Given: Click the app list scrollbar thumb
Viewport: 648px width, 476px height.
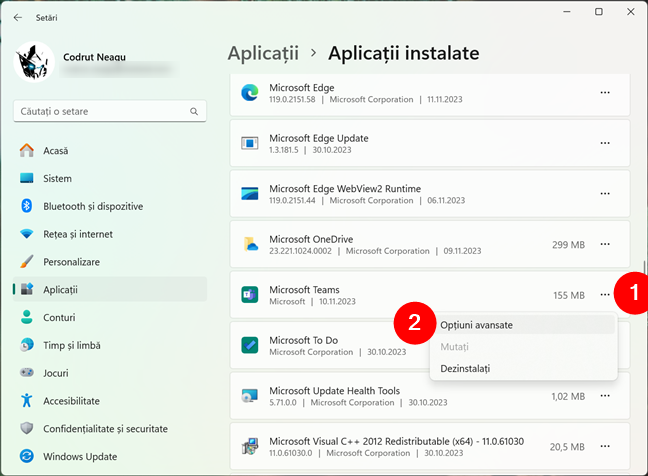Looking at the screenshot, I should pyautogui.click(x=644, y=268).
